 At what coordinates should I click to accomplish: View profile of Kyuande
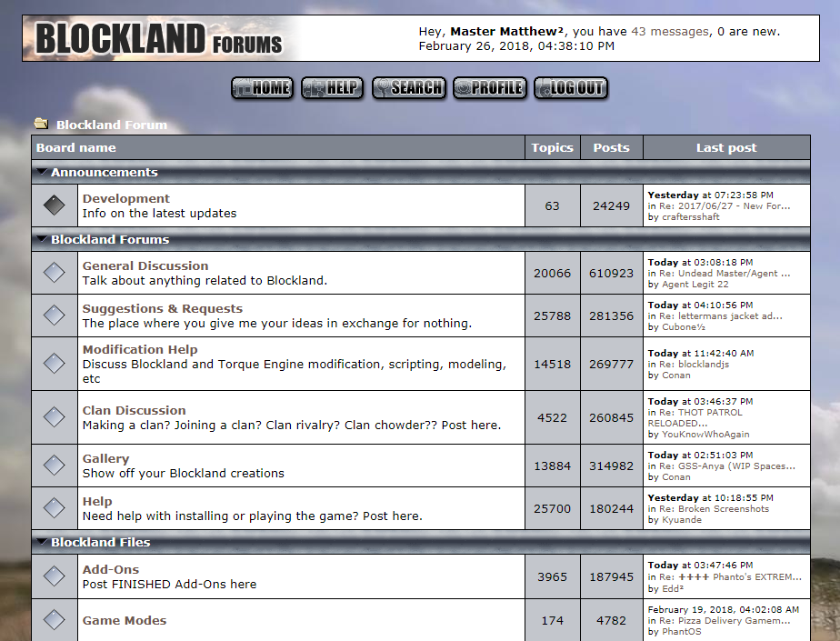[682, 520]
